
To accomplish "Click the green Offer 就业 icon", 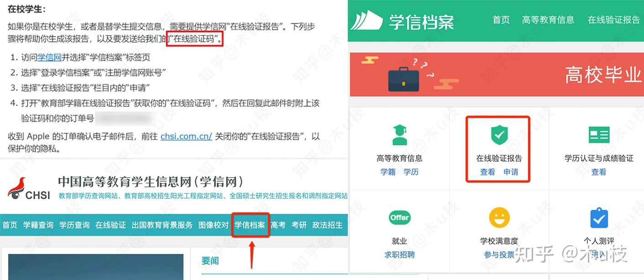I will tap(400, 218).
